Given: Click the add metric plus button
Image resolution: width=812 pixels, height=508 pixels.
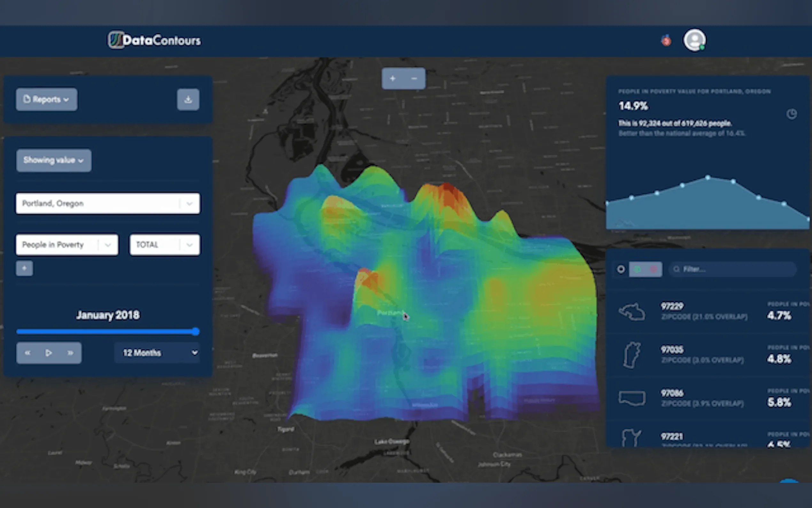Looking at the screenshot, I should click(24, 268).
